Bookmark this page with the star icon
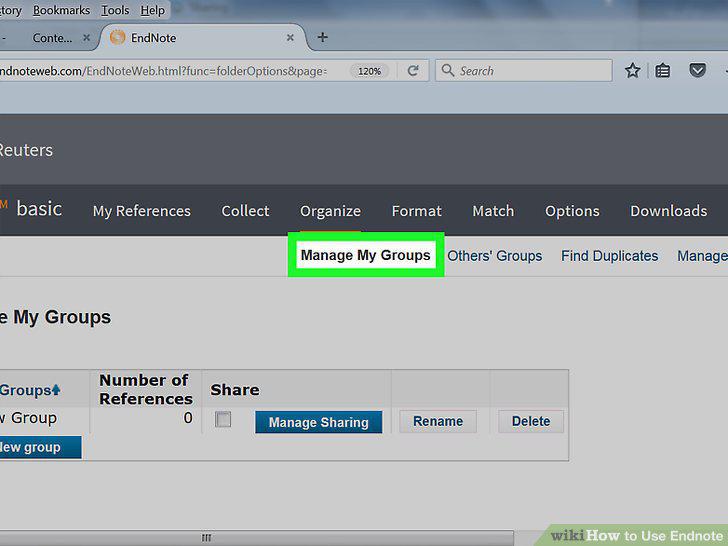 click(x=632, y=71)
